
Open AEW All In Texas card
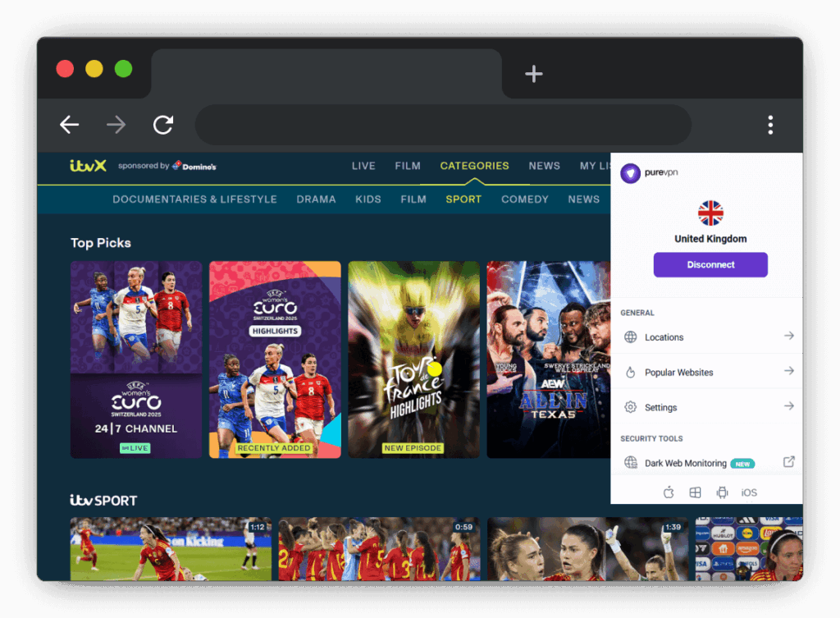[x=549, y=359]
